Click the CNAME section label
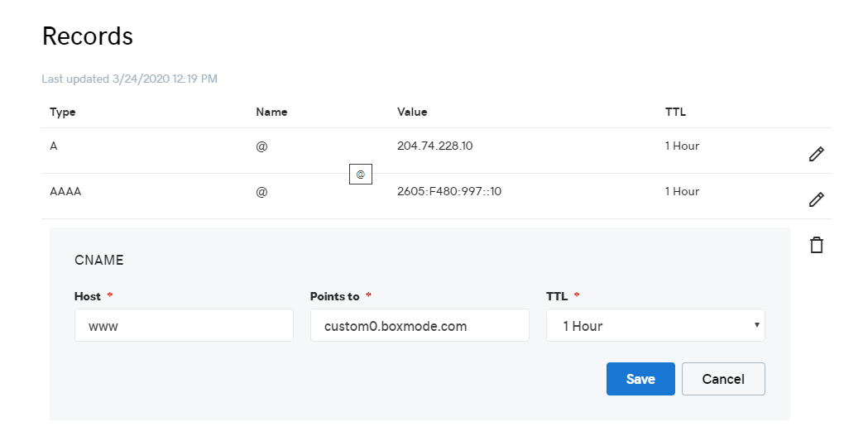 (x=98, y=260)
